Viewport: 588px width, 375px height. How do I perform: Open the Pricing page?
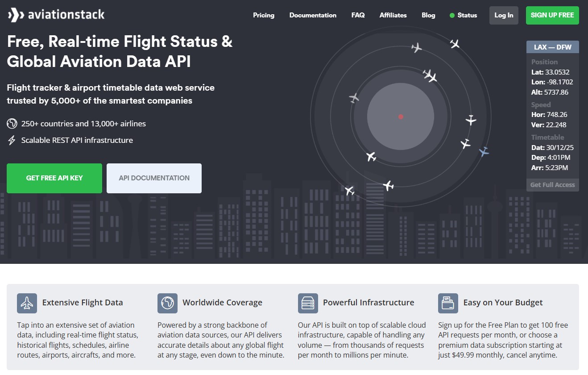pos(263,15)
